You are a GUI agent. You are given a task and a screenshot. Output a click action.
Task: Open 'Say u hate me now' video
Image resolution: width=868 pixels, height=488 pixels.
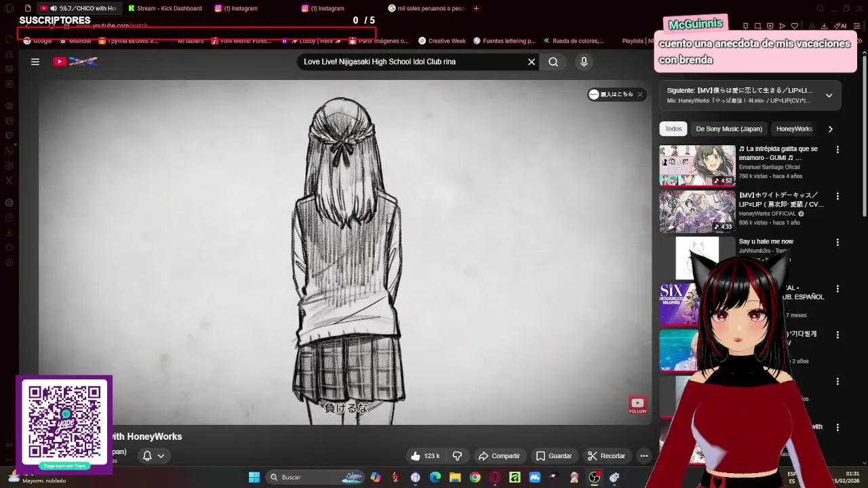(x=766, y=241)
